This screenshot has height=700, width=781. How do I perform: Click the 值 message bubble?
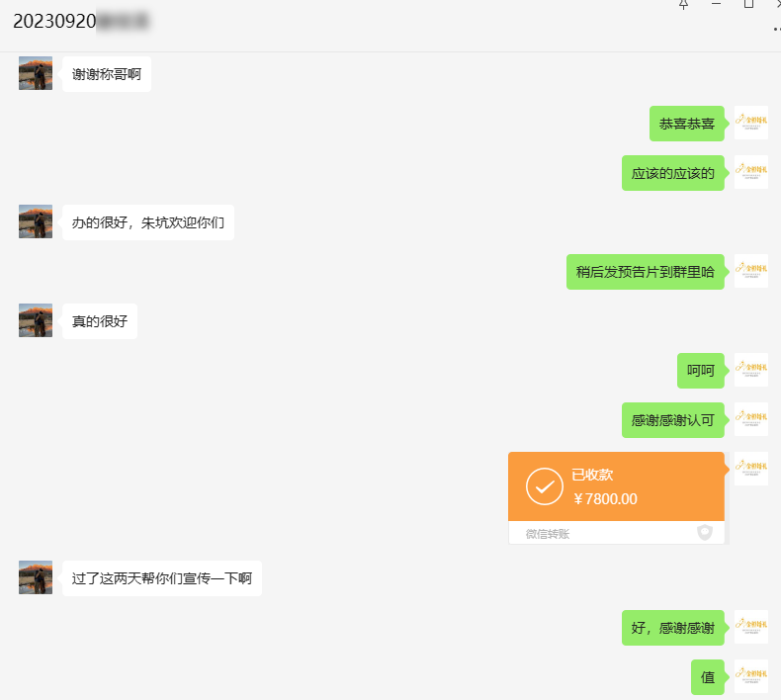708,677
